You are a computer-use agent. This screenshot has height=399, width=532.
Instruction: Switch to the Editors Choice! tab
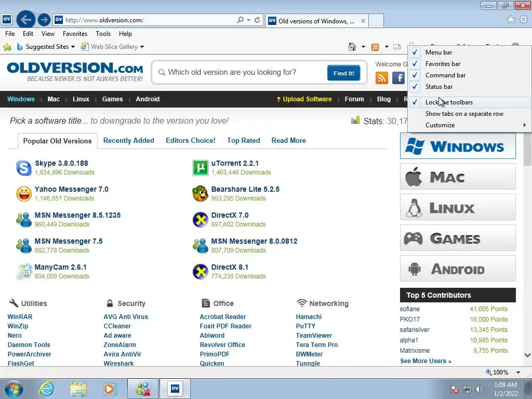coord(191,140)
